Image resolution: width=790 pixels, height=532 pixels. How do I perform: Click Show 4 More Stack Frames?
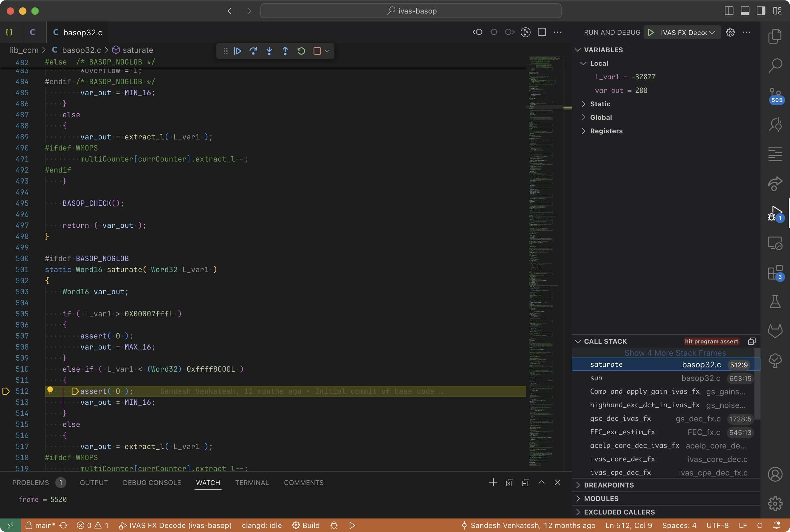(x=675, y=353)
